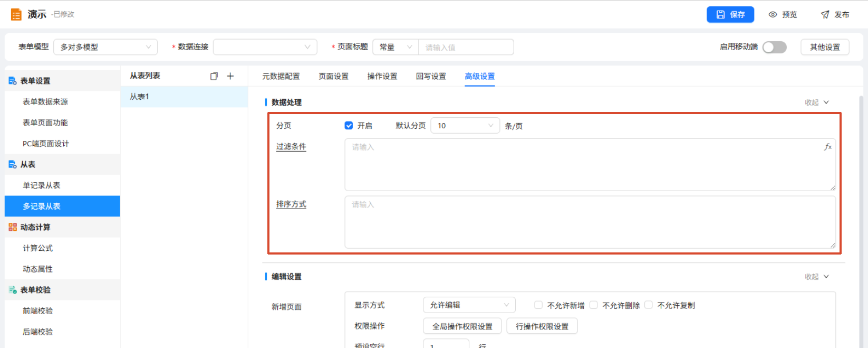Save the form with 保存 button
This screenshot has width=868, height=348.
pos(730,15)
